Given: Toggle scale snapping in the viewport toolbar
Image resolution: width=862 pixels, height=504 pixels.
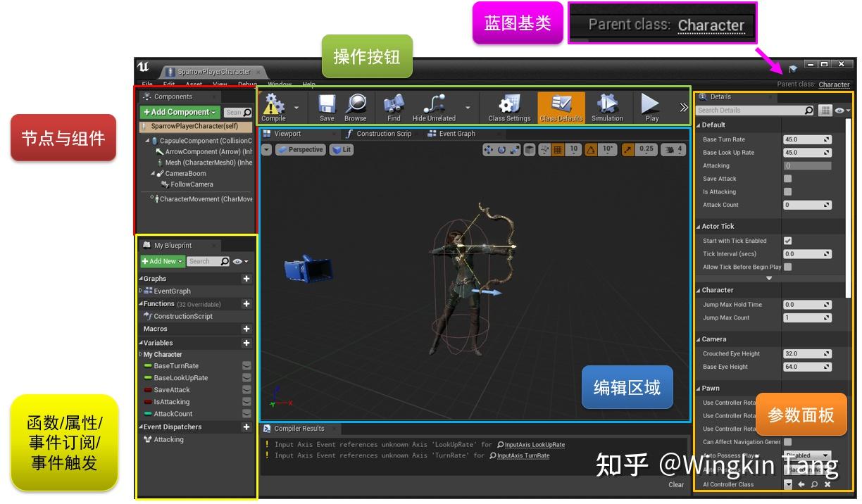Looking at the screenshot, I should tap(628, 149).
